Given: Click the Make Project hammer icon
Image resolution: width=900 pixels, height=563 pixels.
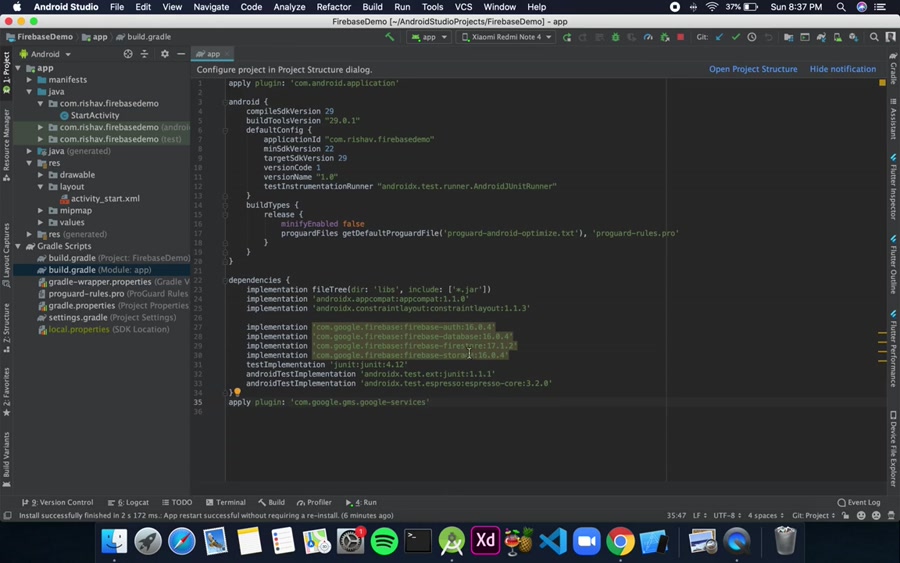Looking at the screenshot, I should (x=390, y=37).
